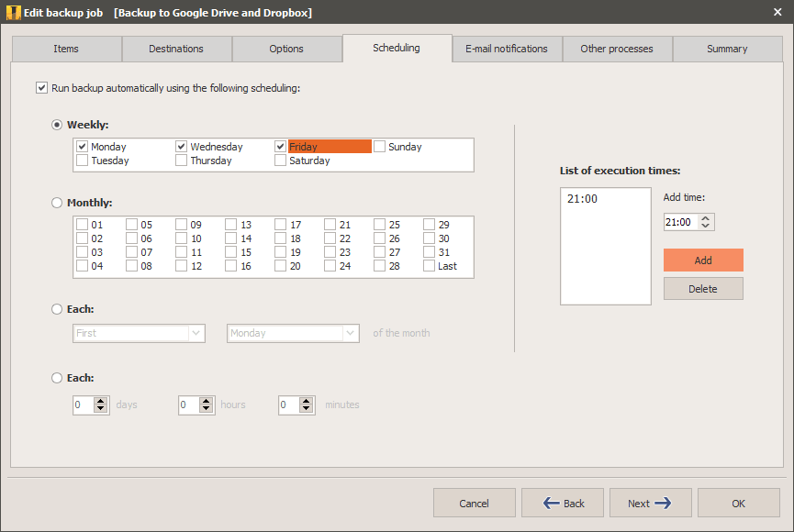Viewport: 794px width, 532px height.
Task: Click the Add time input field
Action: 679,222
